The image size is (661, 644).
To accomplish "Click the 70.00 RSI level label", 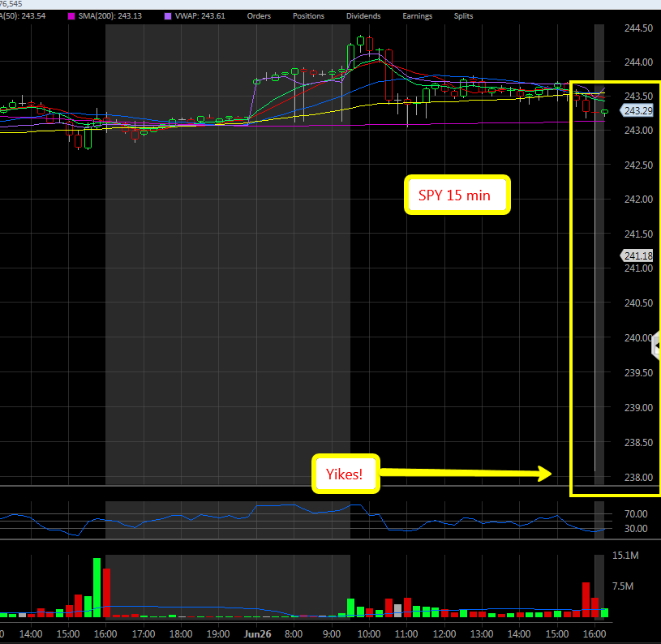I will click(x=634, y=513).
